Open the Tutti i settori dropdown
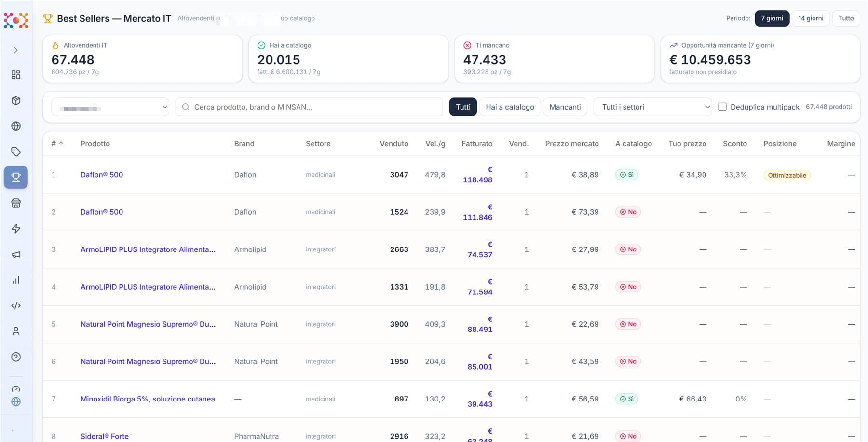868x442 pixels. [x=653, y=107]
